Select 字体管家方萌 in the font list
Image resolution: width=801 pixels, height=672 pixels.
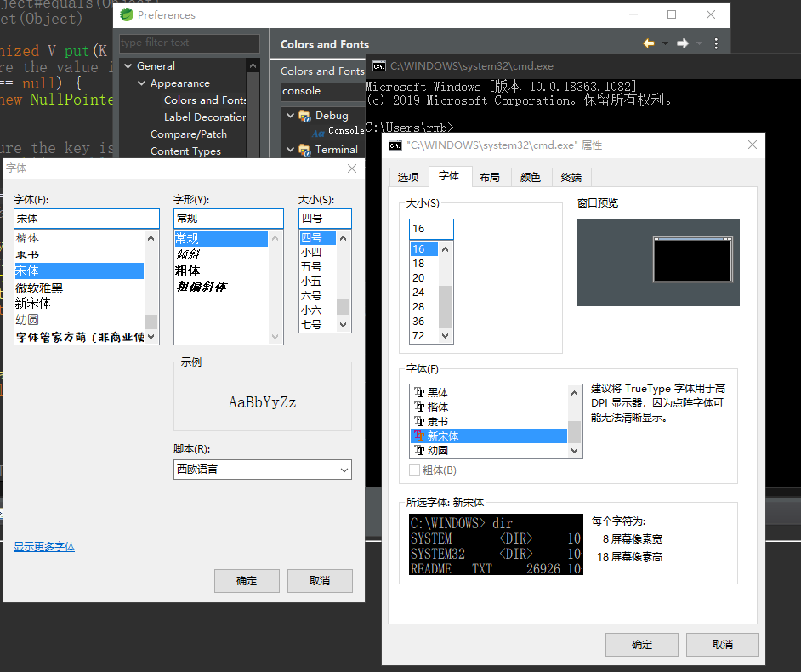coord(80,338)
